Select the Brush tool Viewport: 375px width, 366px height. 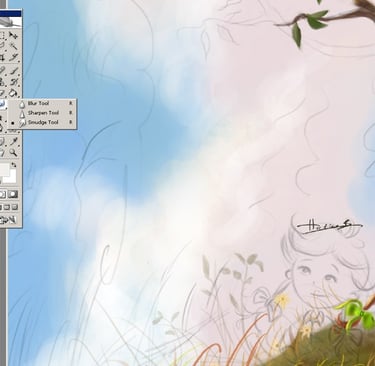pyautogui.click(x=13, y=71)
